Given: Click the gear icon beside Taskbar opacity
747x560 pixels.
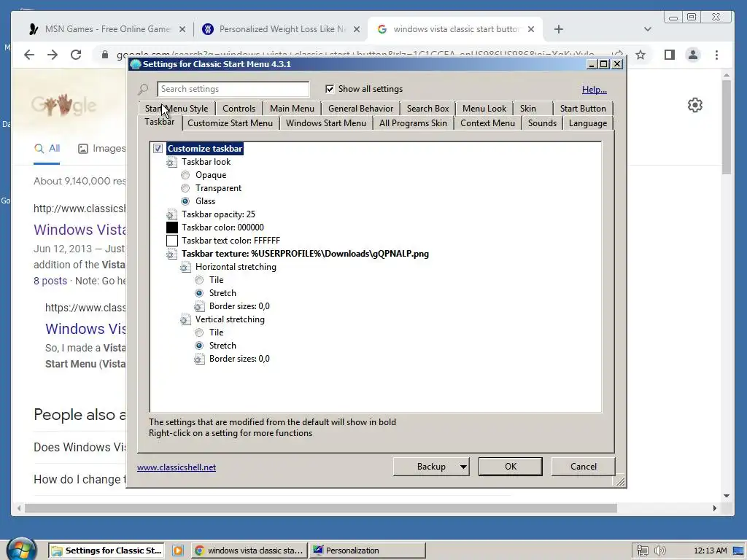Looking at the screenshot, I should pyautogui.click(x=171, y=215).
